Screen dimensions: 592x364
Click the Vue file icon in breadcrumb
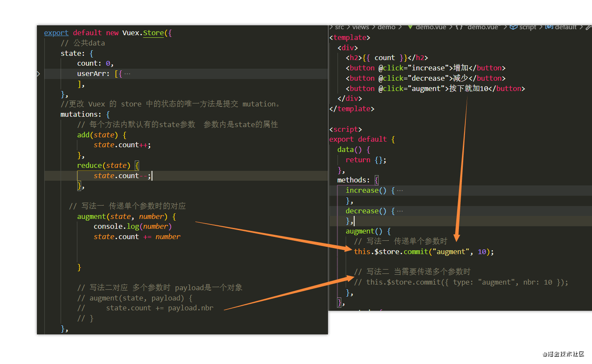[x=410, y=27]
